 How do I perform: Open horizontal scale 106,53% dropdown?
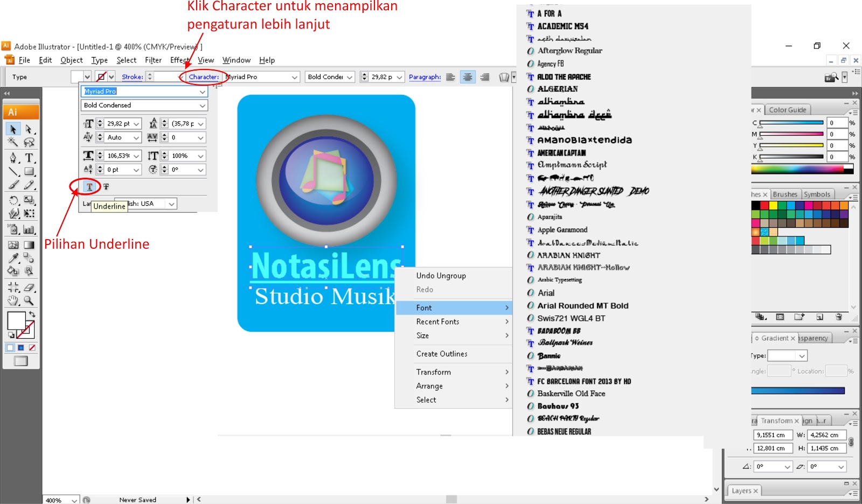(136, 156)
